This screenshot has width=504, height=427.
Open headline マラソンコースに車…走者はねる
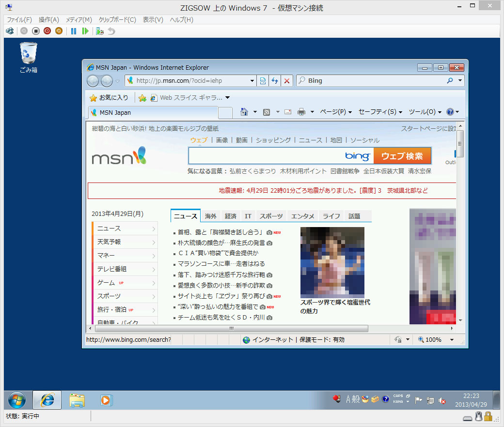[221, 264]
